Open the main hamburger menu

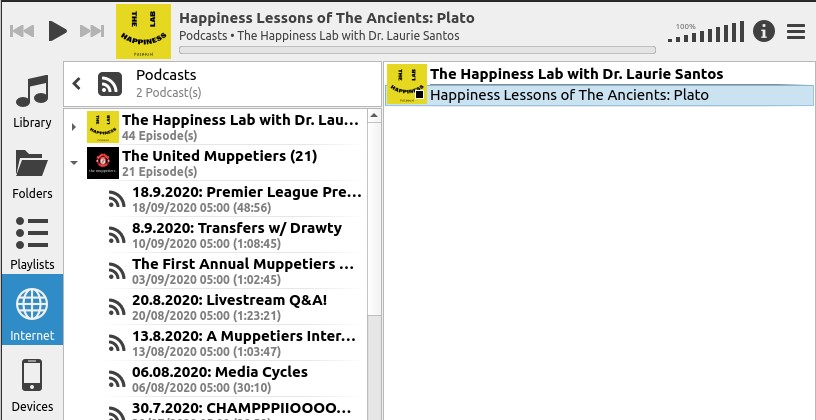796,31
